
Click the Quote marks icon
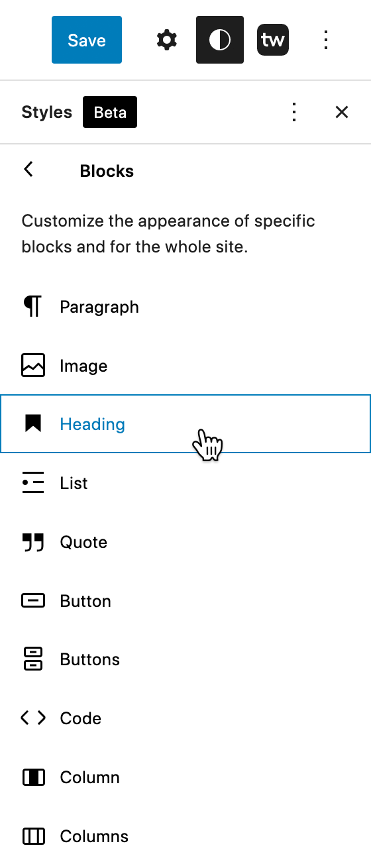point(33,542)
